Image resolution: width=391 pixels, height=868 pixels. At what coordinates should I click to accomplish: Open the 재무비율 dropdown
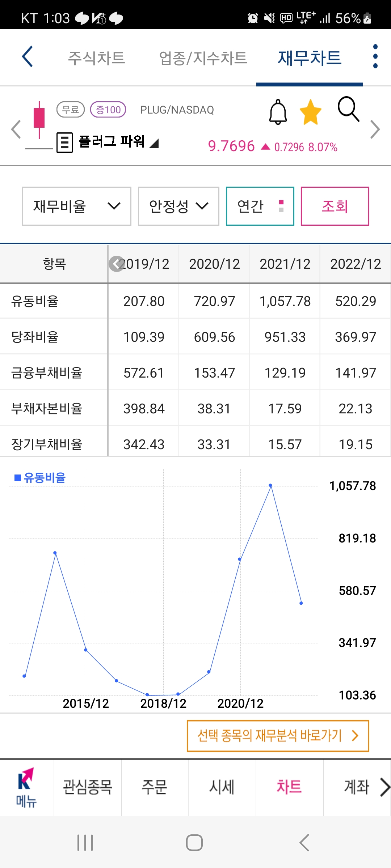pyautogui.click(x=76, y=206)
